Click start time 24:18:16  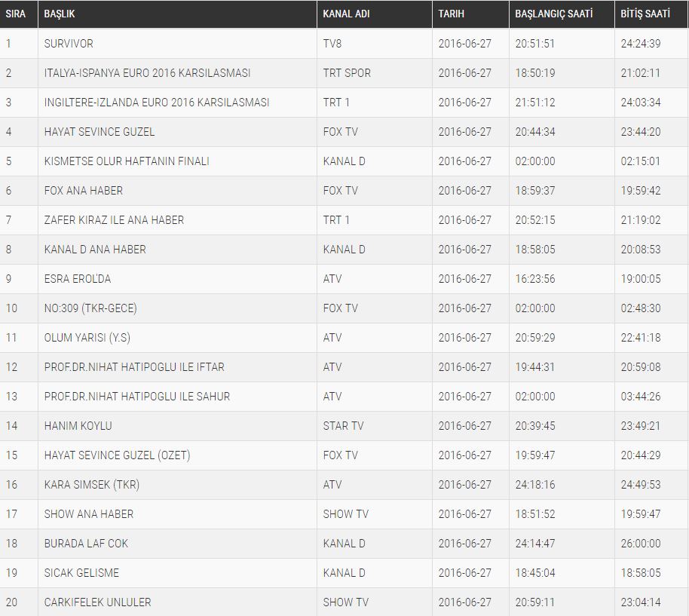pyautogui.click(x=535, y=485)
